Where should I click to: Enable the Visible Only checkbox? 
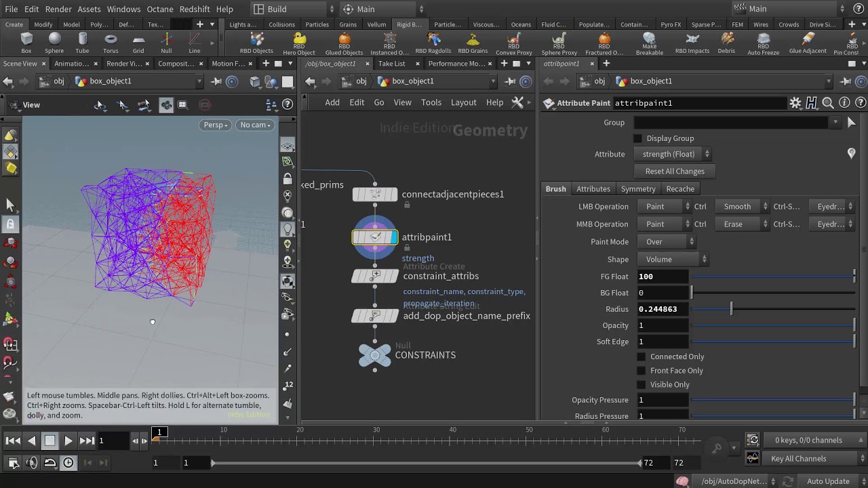[642, 385]
